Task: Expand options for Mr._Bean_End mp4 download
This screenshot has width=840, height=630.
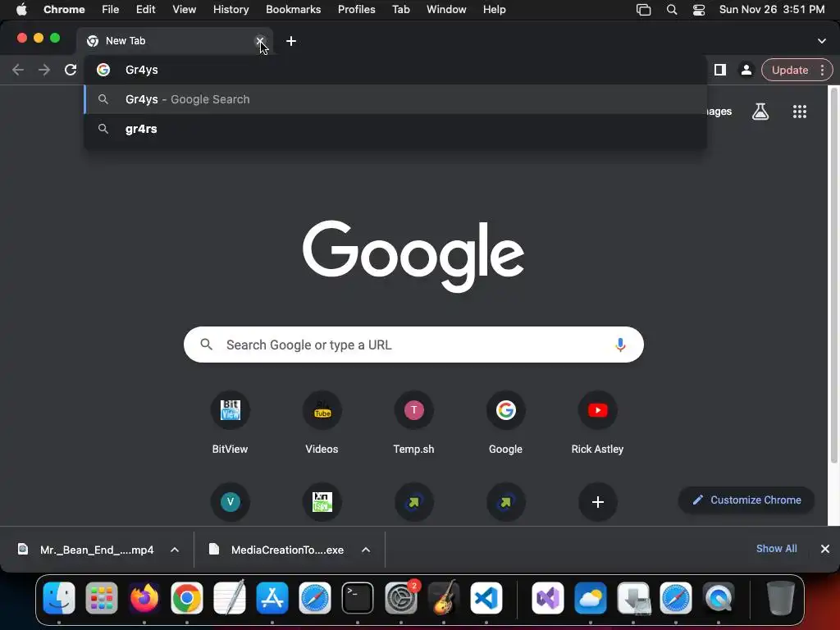Action: 175,550
